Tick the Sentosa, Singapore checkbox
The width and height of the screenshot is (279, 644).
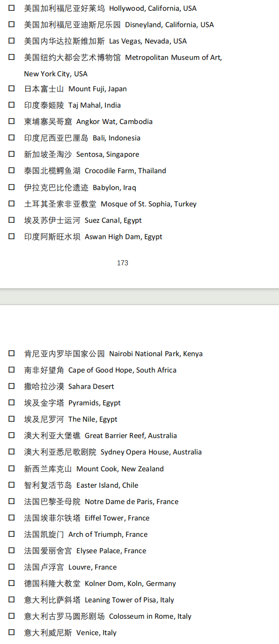[11, 154]
